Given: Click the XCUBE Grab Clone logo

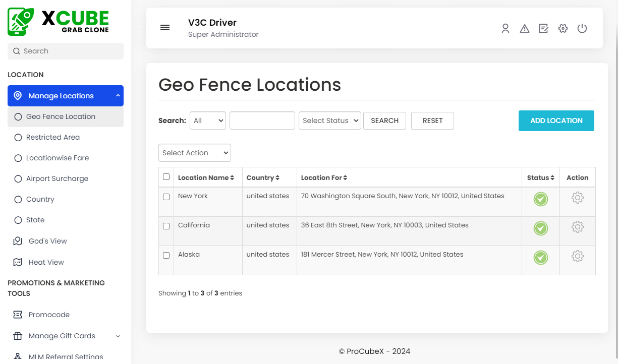Looking at the screenshot, I should (57, 21).
